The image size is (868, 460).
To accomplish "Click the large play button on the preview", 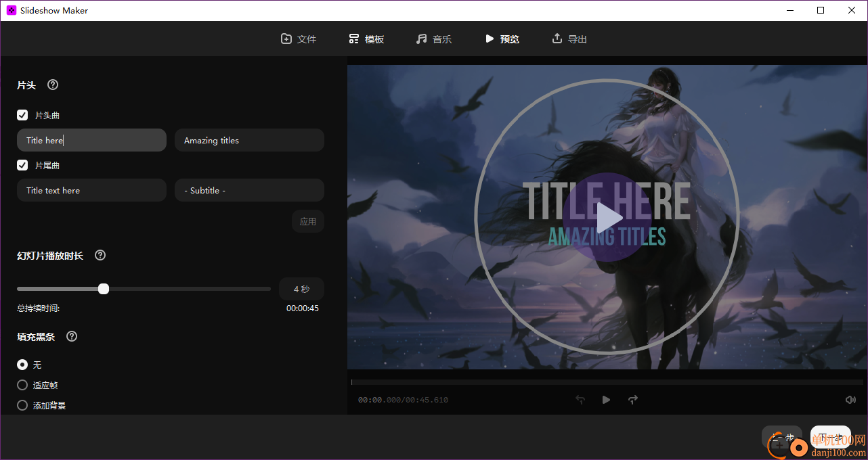I will 607,217.
